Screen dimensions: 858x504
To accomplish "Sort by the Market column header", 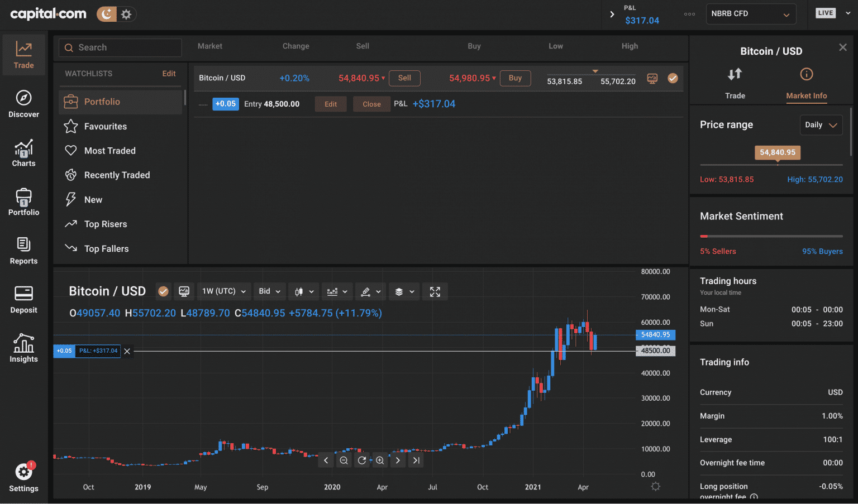I will tap(210, 46).
